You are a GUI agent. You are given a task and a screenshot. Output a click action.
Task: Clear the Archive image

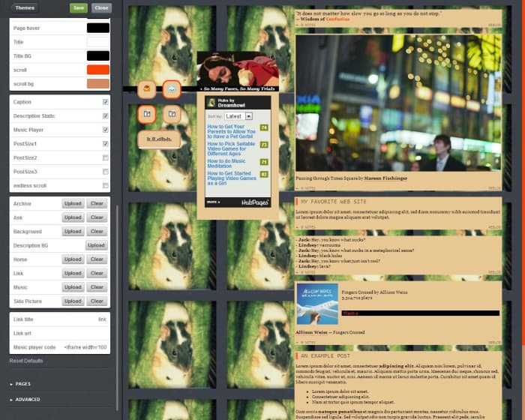[x=97, y=204]
